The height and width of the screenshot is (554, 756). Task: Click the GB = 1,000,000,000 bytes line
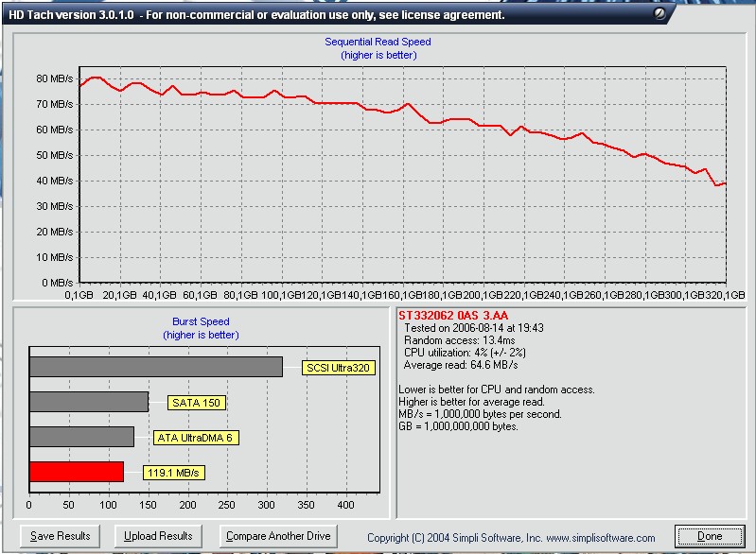pos(458,426)
